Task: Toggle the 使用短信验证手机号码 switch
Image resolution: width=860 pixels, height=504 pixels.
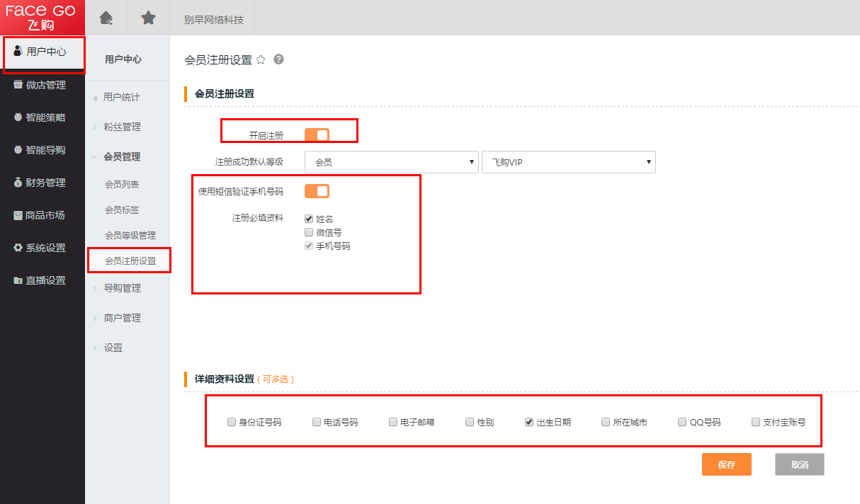Action: (317, 191)
